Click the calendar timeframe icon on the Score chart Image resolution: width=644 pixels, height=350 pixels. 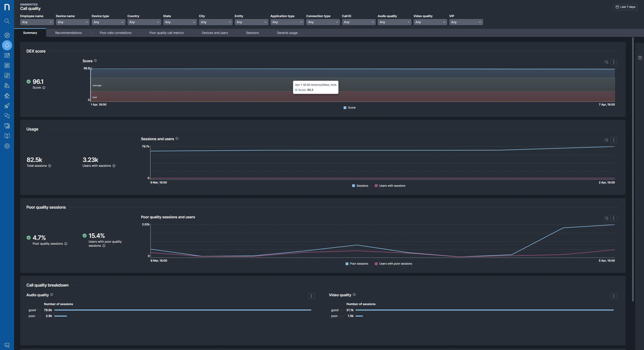pos(606,62)
